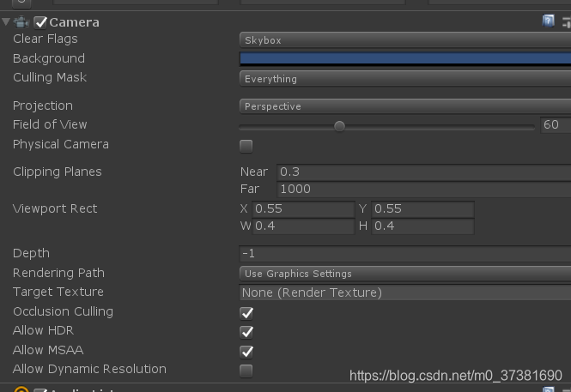
Task: Click the Target Texture label
Action: (x=58, y=292)
